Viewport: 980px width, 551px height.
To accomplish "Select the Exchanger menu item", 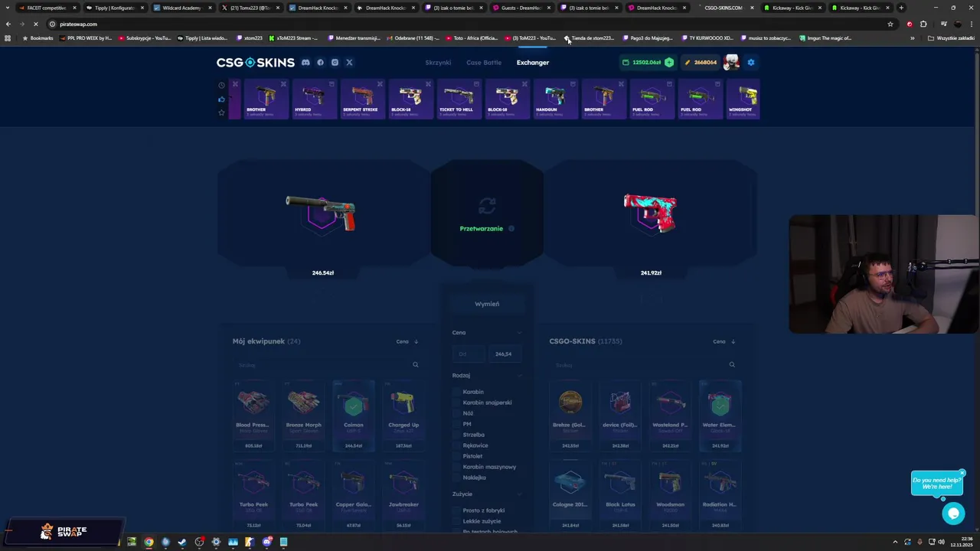I will [x=533, y=62].
